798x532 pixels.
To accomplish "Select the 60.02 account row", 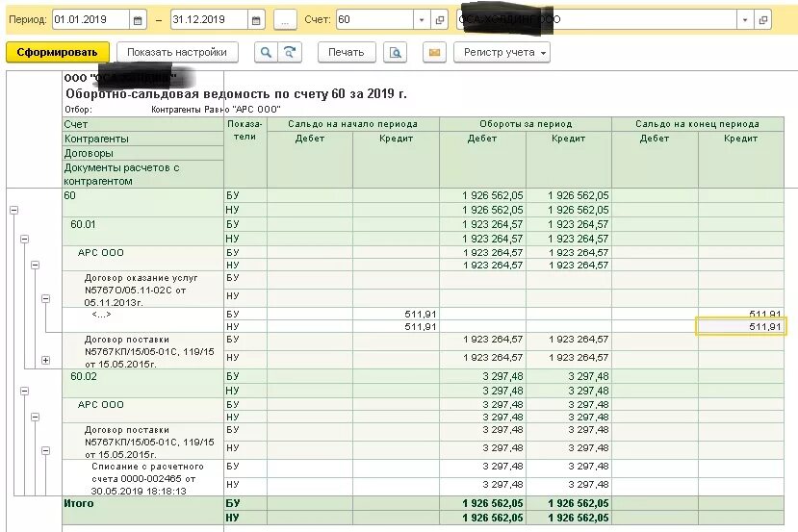I will tap(143, 384).
